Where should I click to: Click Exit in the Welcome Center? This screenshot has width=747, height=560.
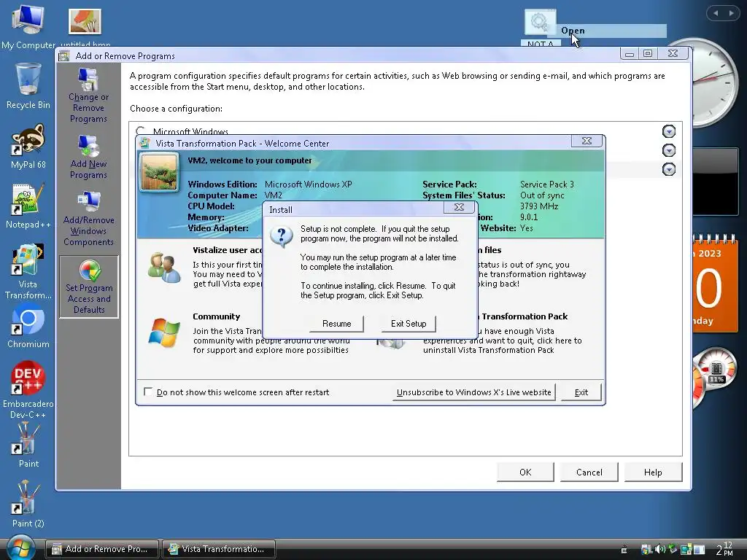581,392
